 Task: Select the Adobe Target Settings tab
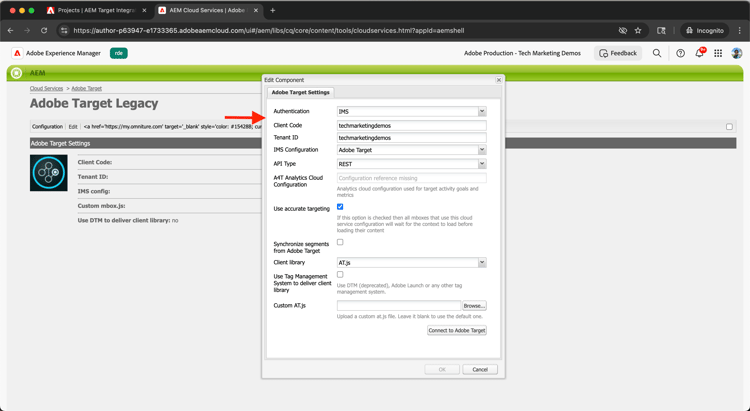coord(300,92)
